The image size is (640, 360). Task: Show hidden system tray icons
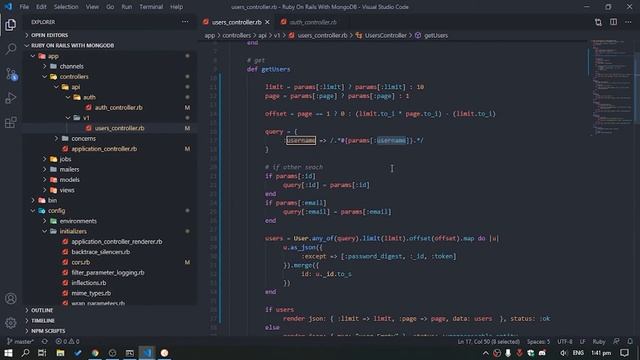tap(485, 353)
